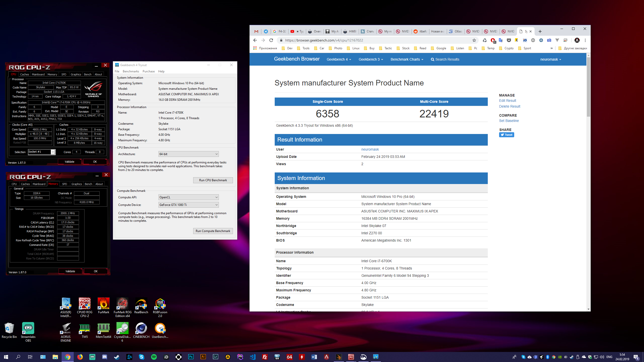Open CPUID ROG CPU-Z desktop shortcut
This screenshot has height=362, width=644.
85,307
